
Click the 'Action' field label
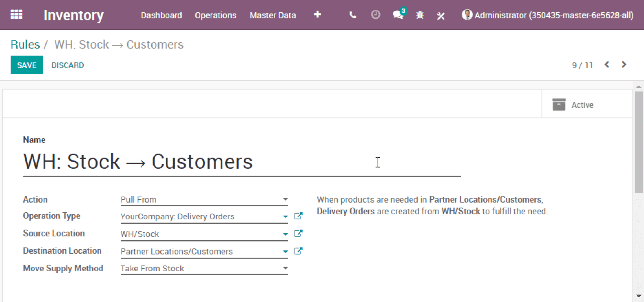(35, 199)
